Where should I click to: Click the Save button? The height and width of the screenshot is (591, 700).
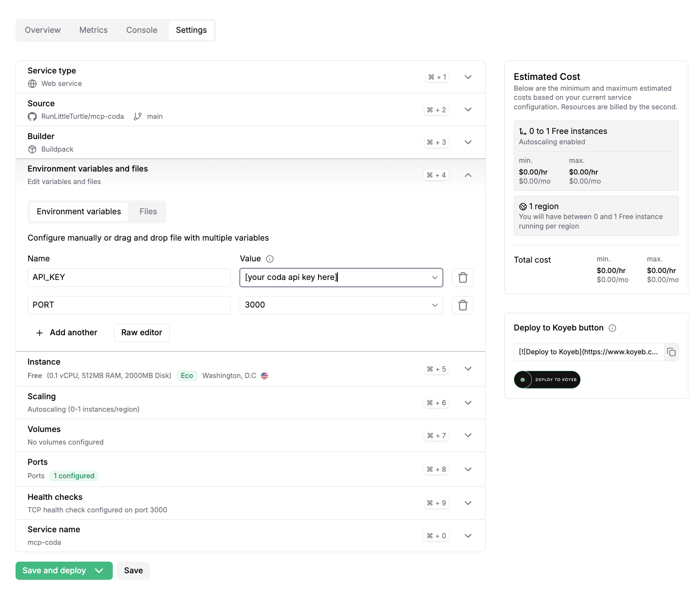(133, 571)
